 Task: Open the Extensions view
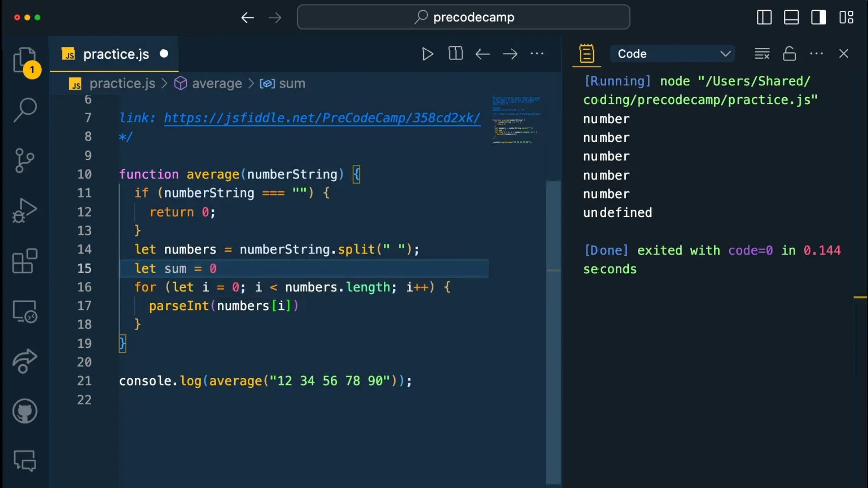(x=24, y=261)
